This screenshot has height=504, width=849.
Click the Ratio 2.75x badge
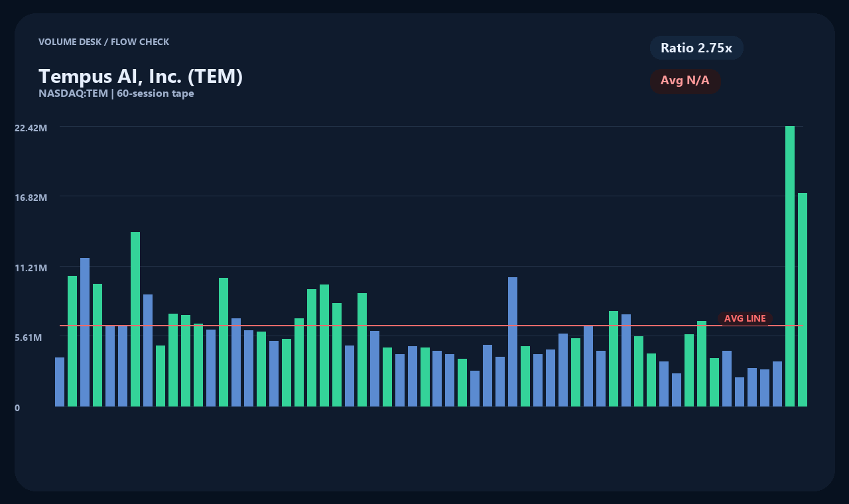[696, 48]
